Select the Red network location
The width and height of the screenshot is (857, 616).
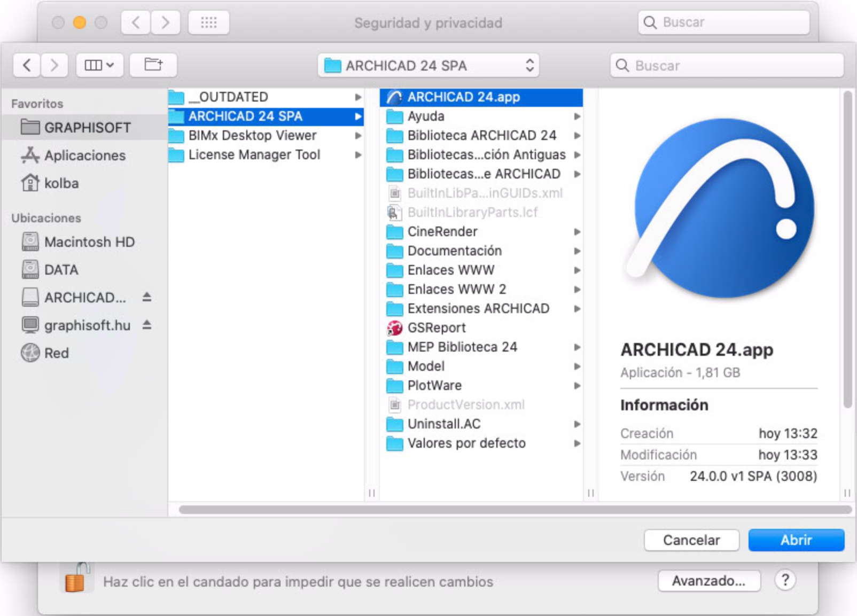tap(57, 353)
